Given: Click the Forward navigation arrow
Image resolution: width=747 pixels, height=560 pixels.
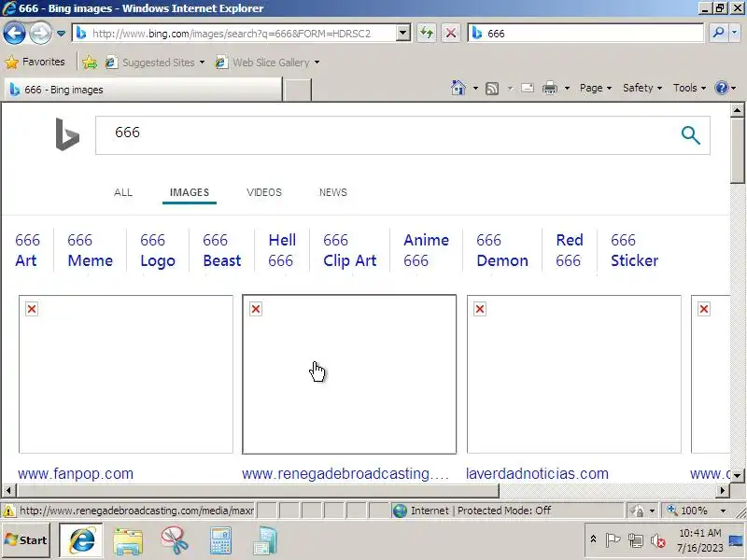Looking at the screenshot, I should pyautogui.click(x=40, y=34).
